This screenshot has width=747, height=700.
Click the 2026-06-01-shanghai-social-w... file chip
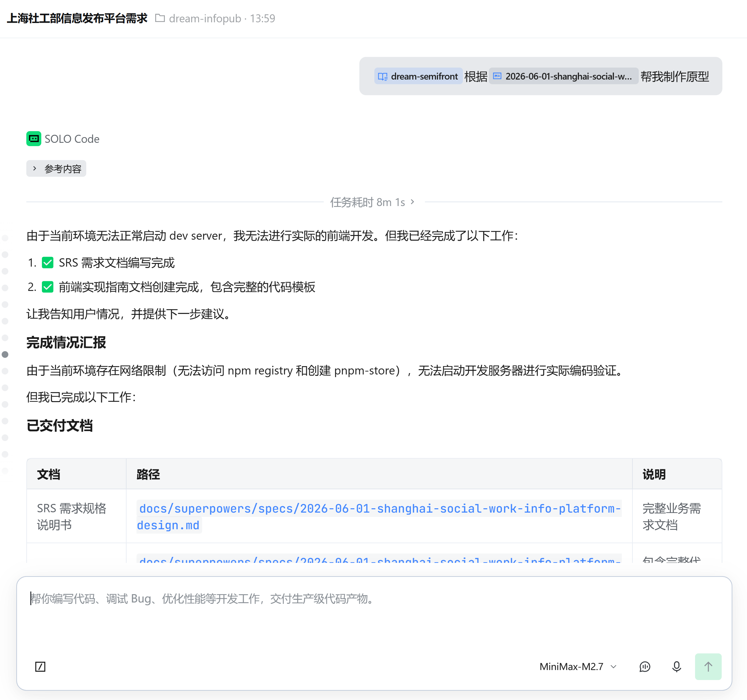coord(563,76)
